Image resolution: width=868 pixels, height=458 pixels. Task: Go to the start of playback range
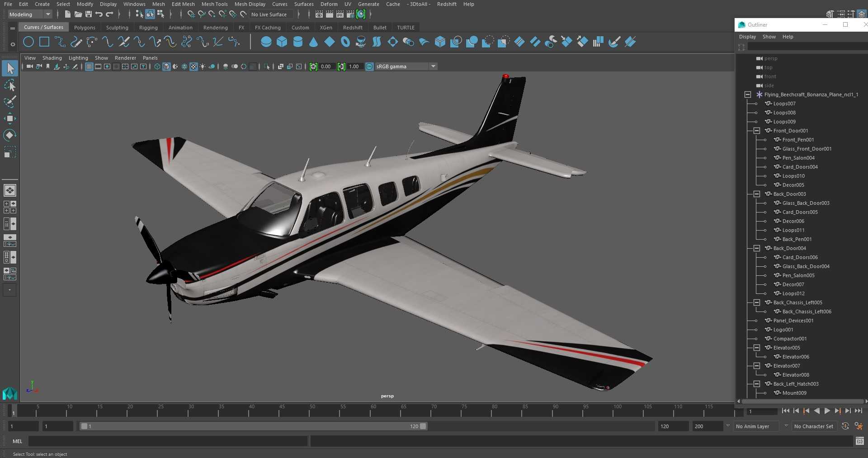(x=785, y=411)
